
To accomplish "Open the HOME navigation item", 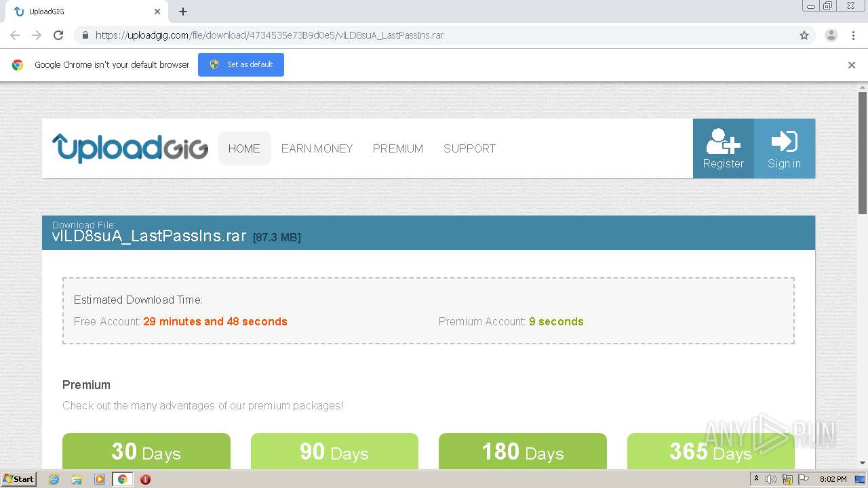I will (x=244, y=148).
